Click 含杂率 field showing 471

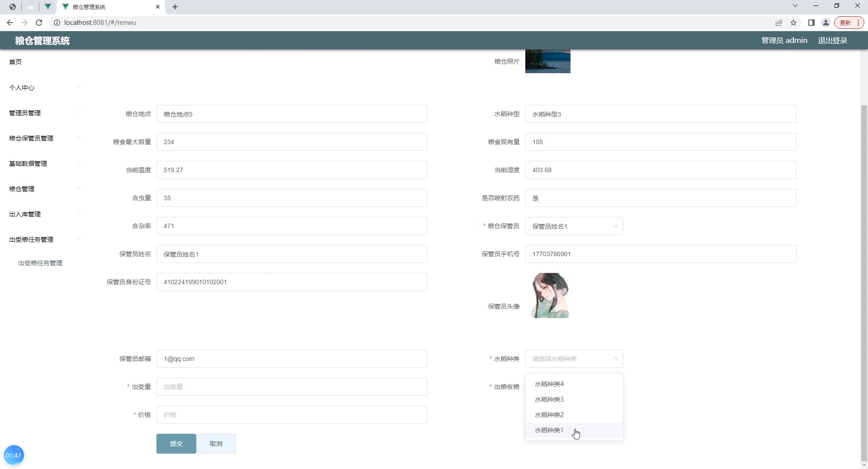click(292, 226)
